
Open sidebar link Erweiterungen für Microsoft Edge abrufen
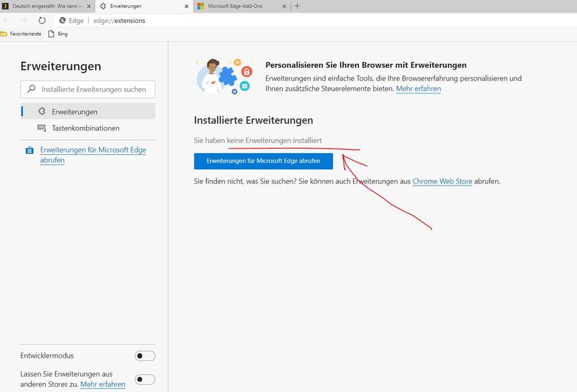[93, 155]
